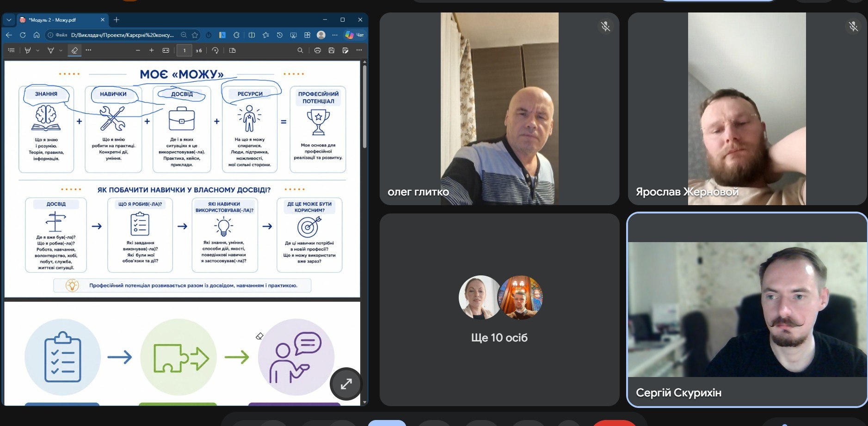Toggle page view layout
868x426 pixels.
(x=233, y=50)
